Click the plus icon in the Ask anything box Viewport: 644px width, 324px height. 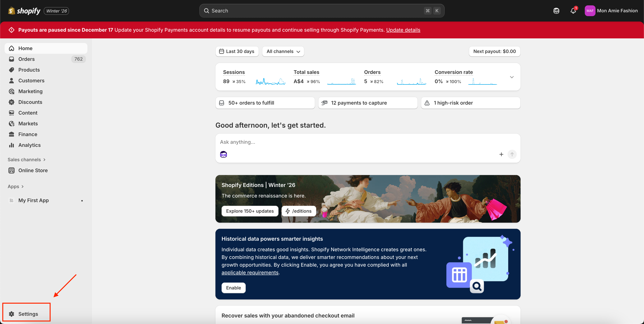501,154
